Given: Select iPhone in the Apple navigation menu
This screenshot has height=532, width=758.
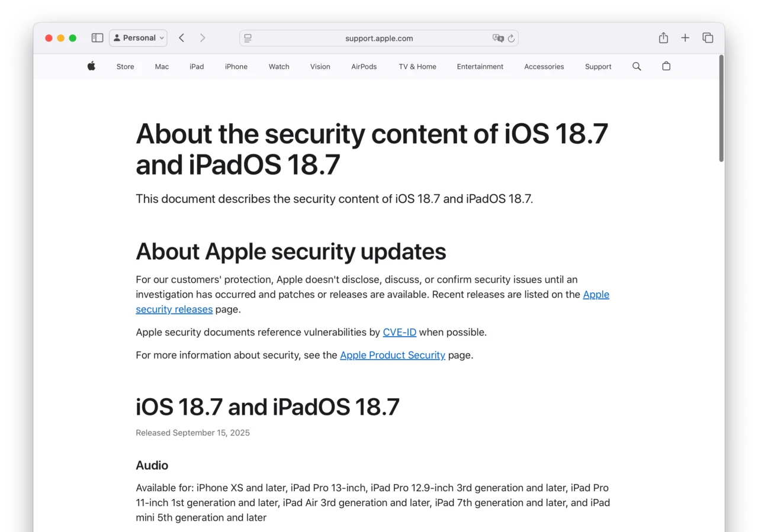Looking at the screenshot, I should 236,66.
